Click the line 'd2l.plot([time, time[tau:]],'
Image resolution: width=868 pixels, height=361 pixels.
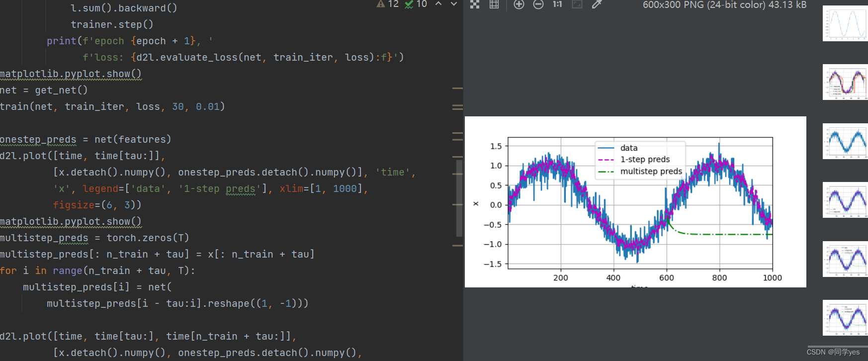click(x=83, y=156)
